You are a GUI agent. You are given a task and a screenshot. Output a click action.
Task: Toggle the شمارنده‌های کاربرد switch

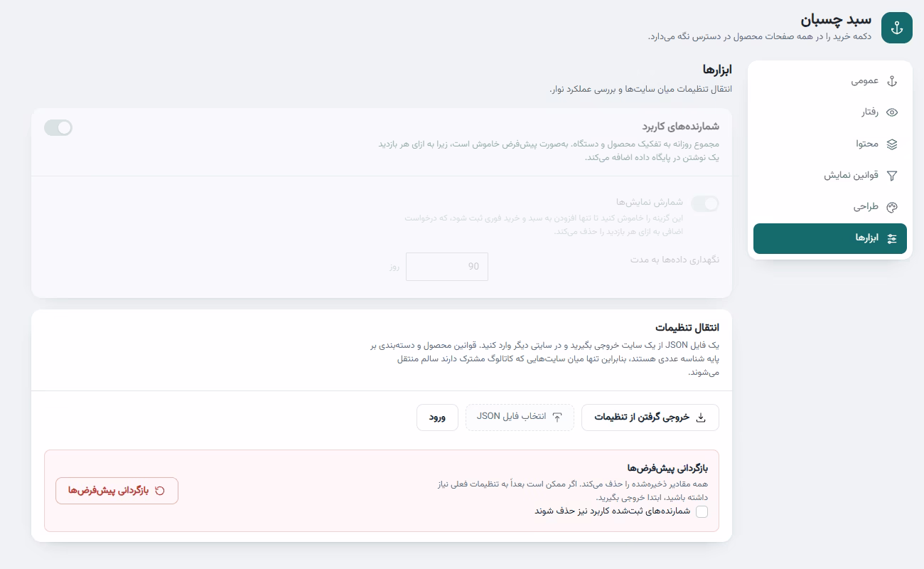[58, 127]
